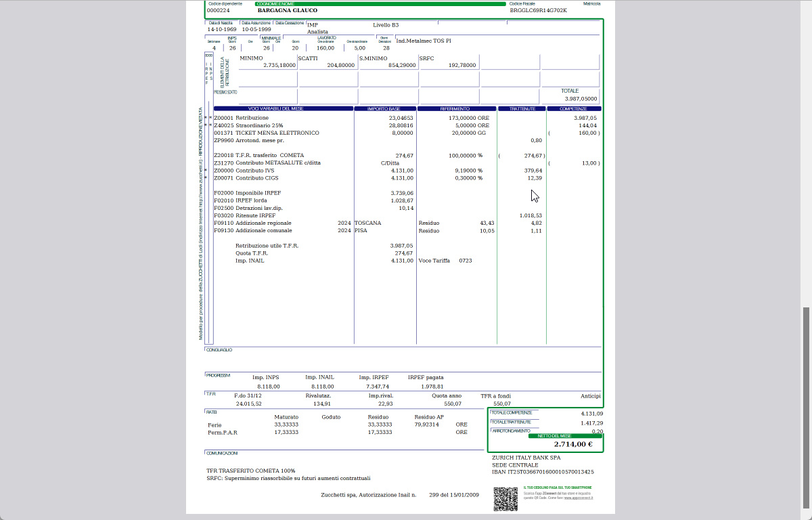
Task: Click the TOTALE value 3.987,05000
Action: (x=581, y=98)
